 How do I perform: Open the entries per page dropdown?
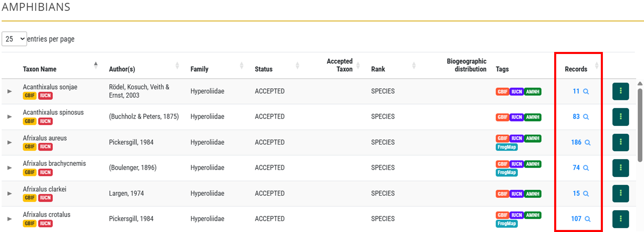(14, 39)
